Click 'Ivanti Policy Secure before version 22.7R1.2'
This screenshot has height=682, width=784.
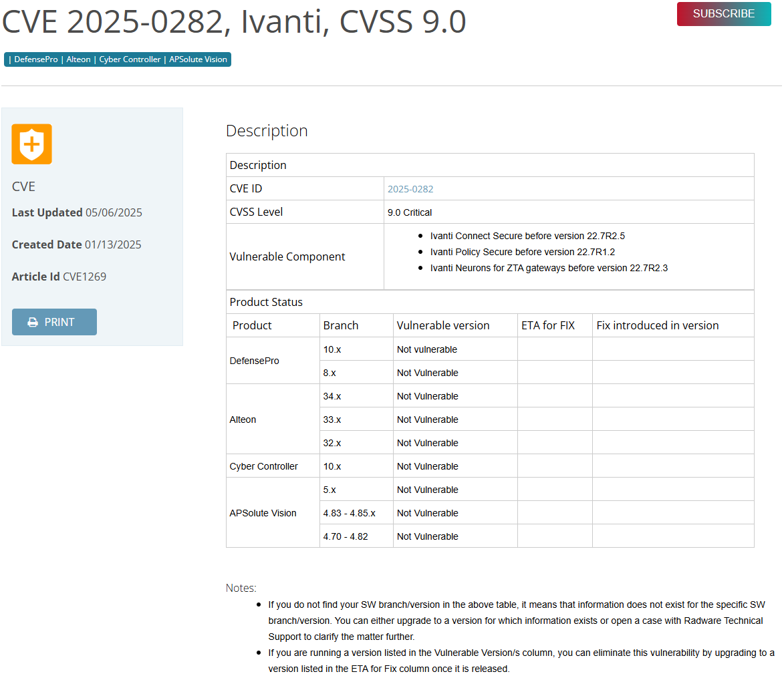523,252
